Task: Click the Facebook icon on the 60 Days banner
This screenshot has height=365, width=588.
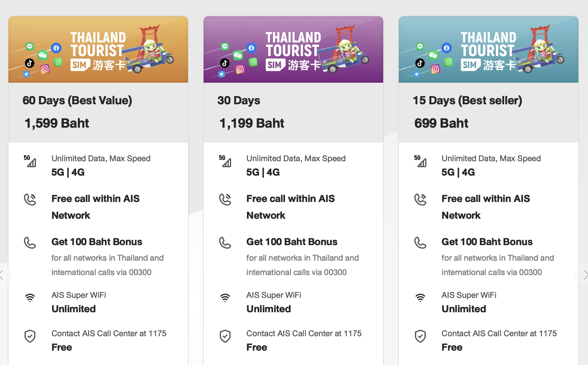Action: (56, 48)
